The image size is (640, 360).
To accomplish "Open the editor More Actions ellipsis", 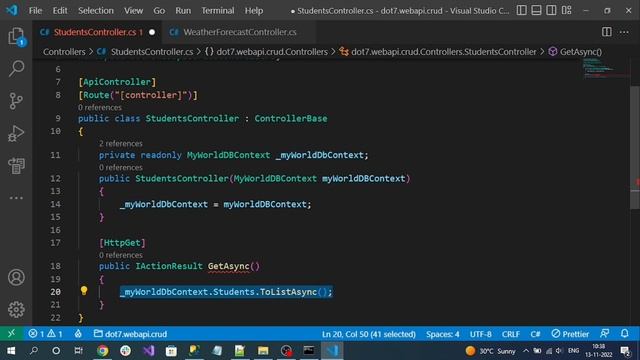I will (x=624, y=32).
